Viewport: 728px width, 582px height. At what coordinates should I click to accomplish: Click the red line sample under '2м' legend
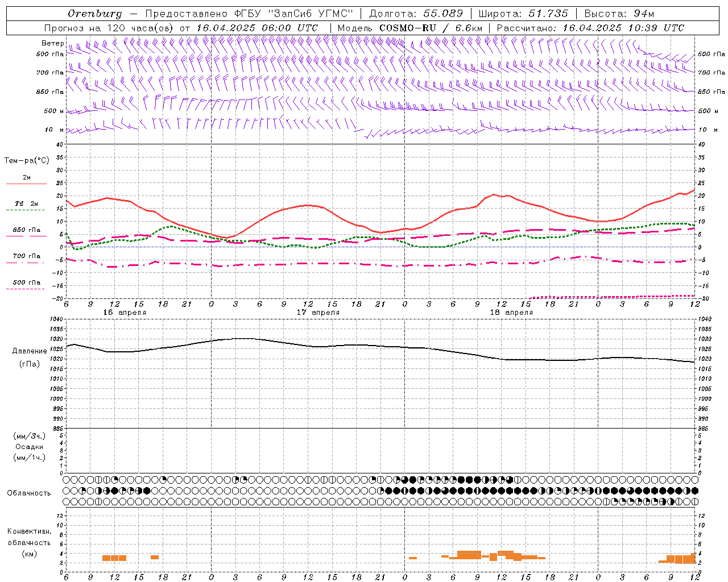(26, 184)
